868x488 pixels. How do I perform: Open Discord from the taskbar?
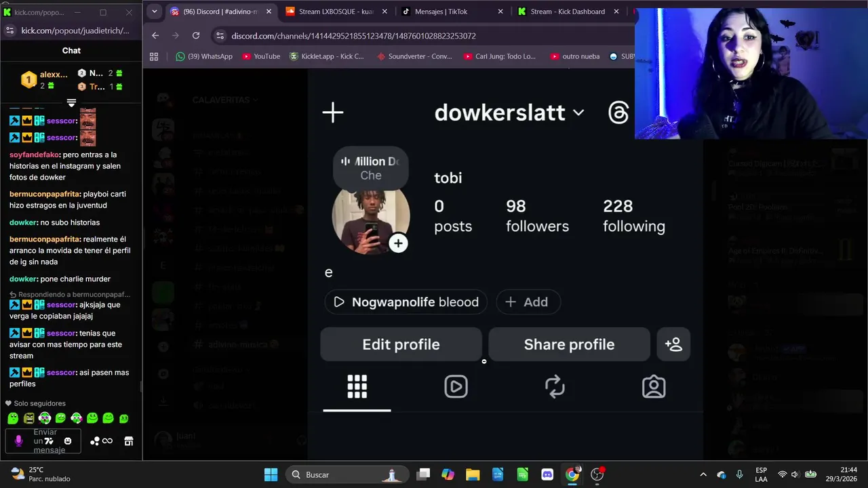pos(547,474)
